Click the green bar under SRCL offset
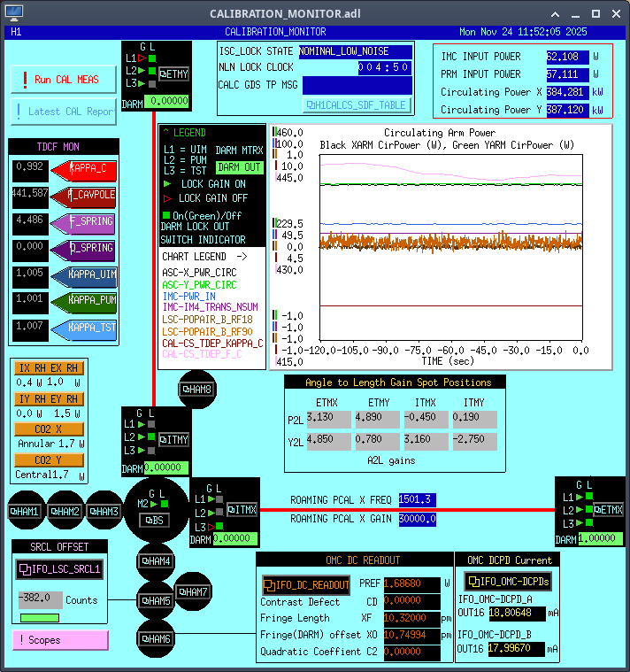 (38, 617)
